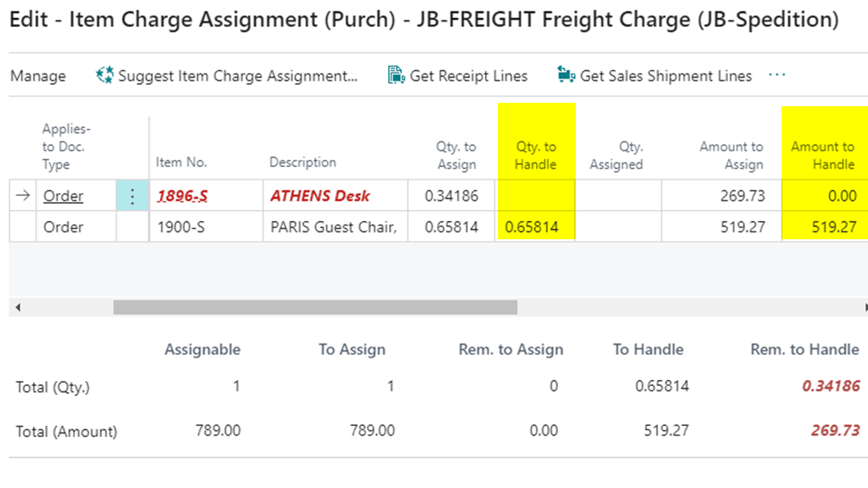Click the Get Receipt Lines icon

(396, 76)
